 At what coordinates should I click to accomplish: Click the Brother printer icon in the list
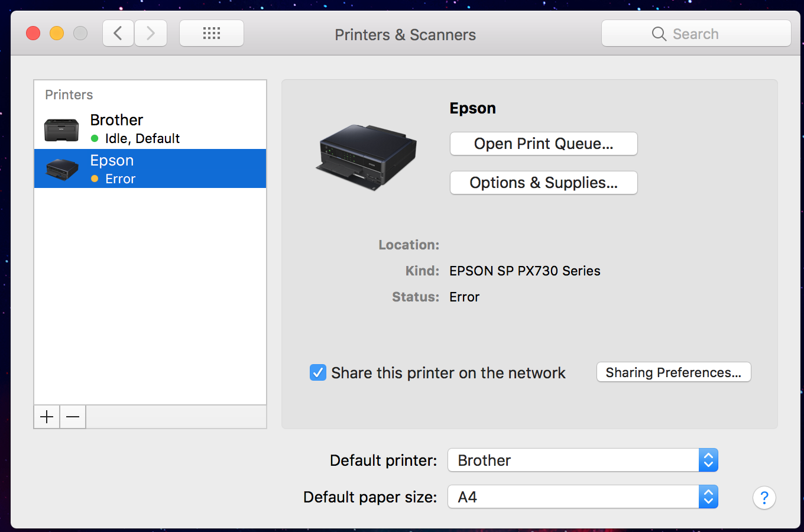point(61,129)
